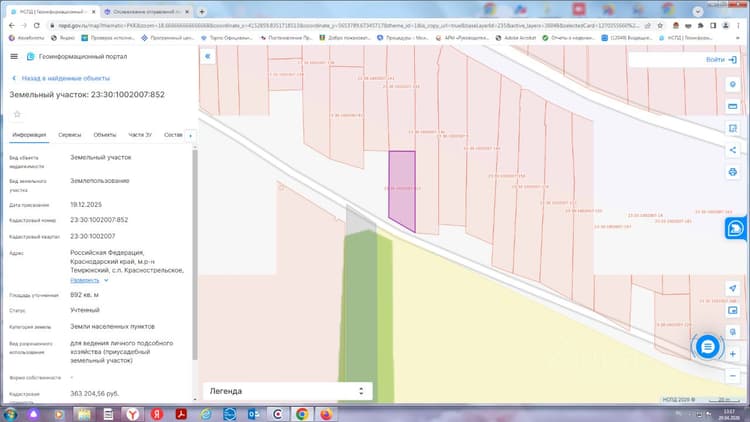Open the blue assistant widget on right edge
Viewport: 750px width, 422px height.
[x=736, y=228]
